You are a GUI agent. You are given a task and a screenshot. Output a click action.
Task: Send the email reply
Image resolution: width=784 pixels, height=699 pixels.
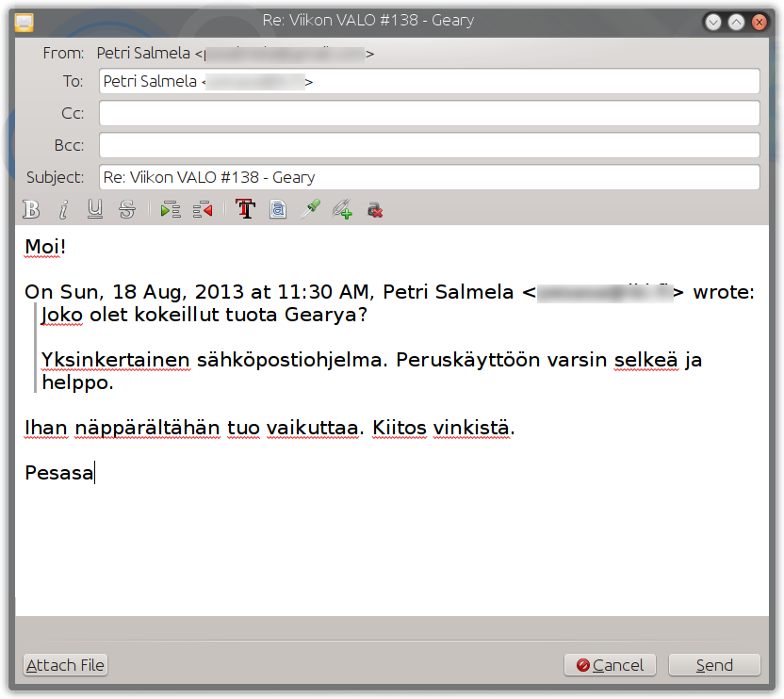click(x=714, y=665)
